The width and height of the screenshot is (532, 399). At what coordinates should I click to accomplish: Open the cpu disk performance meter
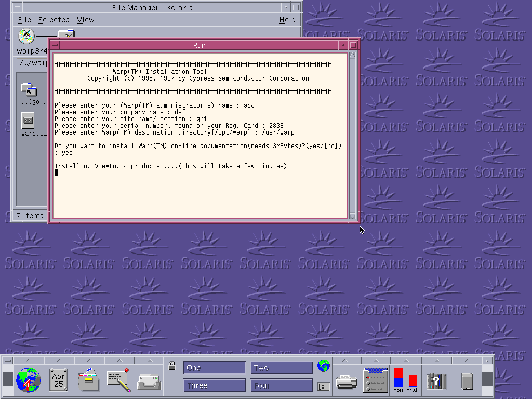[406, 380]
